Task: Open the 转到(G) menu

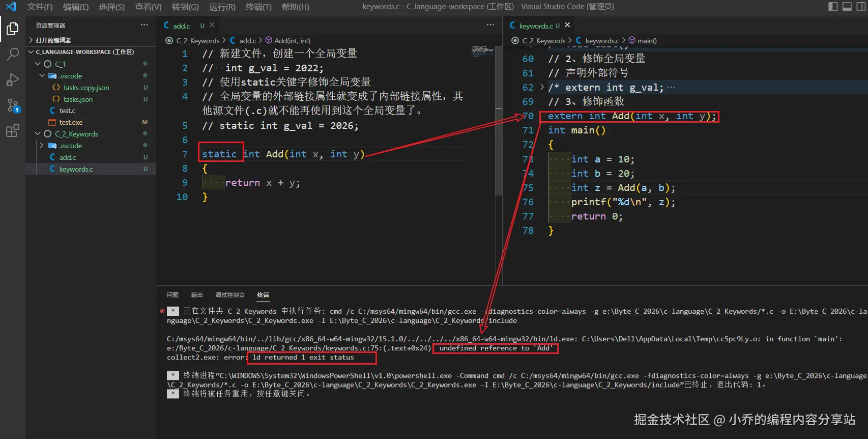Action: pyautogui.click(x=185, y=7)
